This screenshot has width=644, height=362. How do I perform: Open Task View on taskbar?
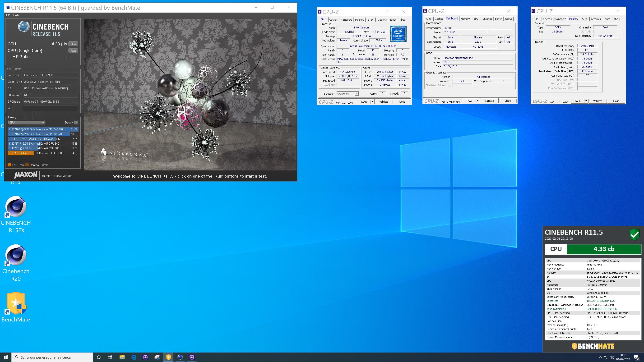[x=110, y=357]
